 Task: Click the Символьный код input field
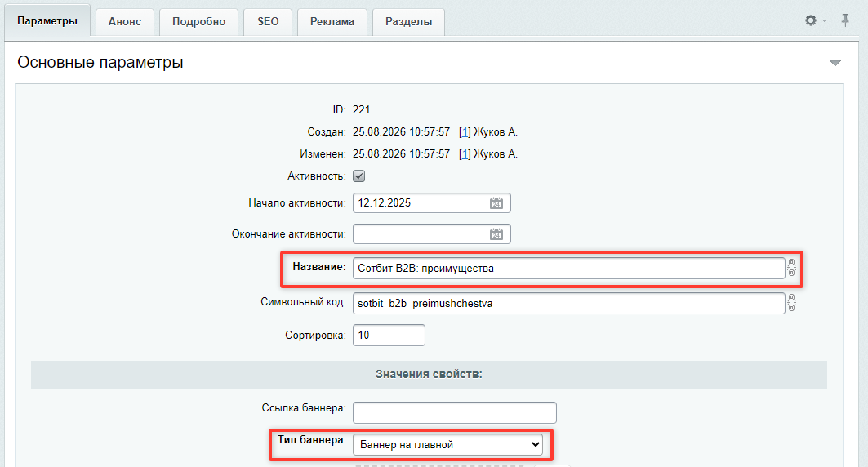(x=569, y=303)
